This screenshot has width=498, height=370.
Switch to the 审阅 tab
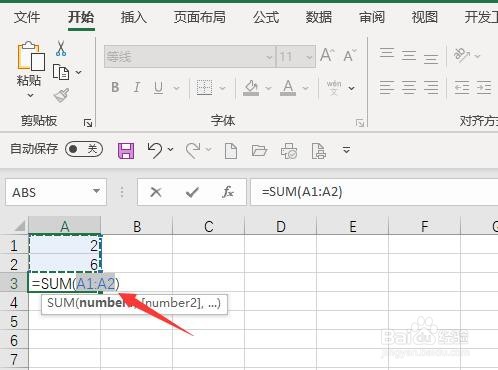point(372,17)
